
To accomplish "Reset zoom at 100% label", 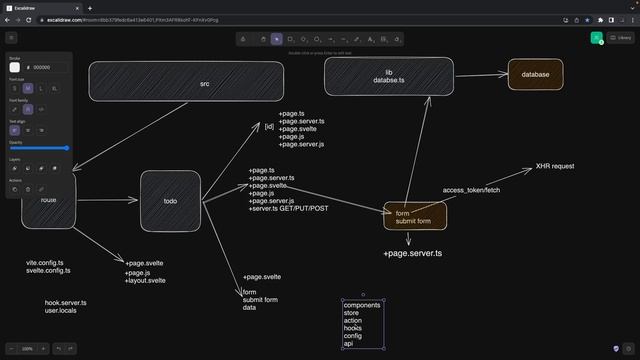I will 27,349.
